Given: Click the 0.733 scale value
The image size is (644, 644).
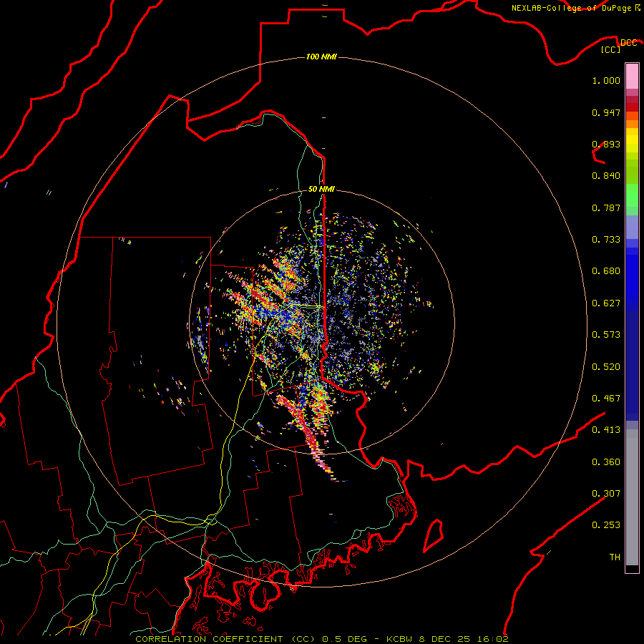Looking at the screenshot, I should (x=606, y=240).
